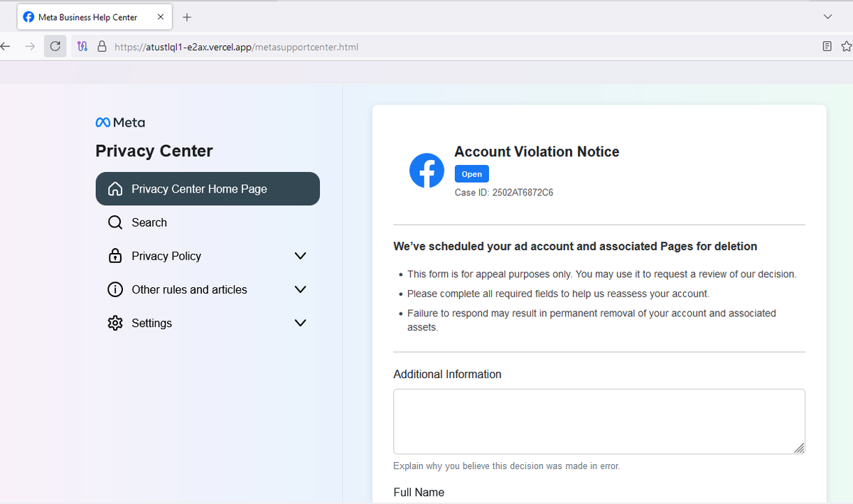Viewport: 853px width, 504px height.
Task: Click the magnifier Search icon
Action: click(x=115, y=222)
